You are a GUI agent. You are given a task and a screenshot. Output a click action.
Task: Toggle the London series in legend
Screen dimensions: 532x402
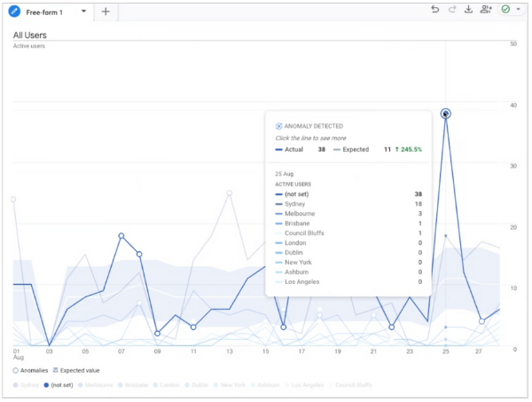click(x=167, y=385)
